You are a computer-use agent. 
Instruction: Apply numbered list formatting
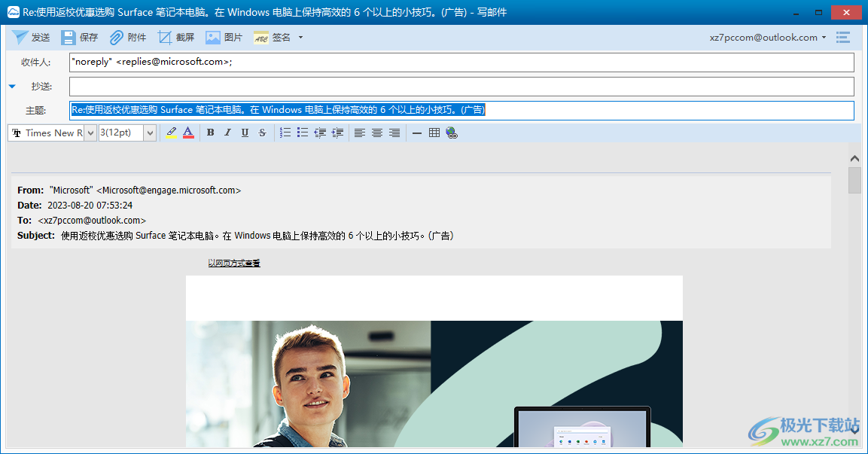[285, 133]
